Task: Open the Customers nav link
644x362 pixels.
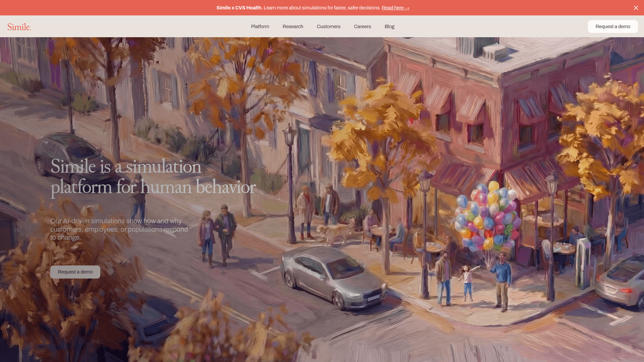Action: coord(328,26)
